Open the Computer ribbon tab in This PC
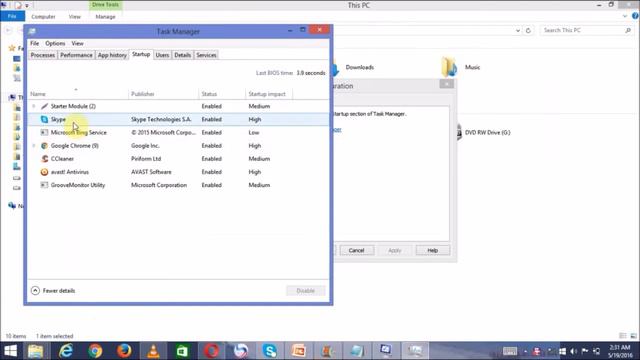Screen dimensions: 640x360 click(x=43, y=17)
